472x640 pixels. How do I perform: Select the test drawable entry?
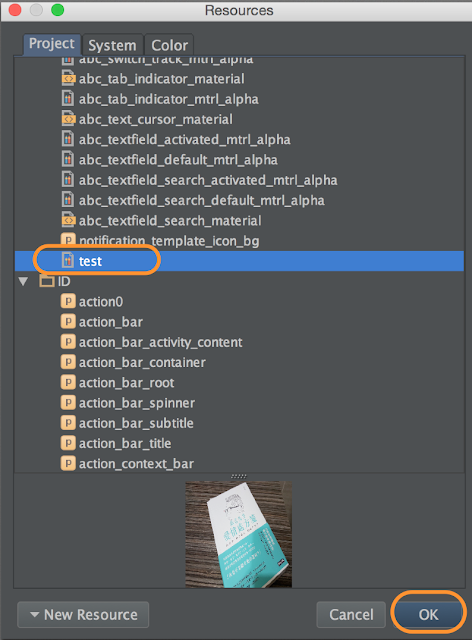click(239, 261)
